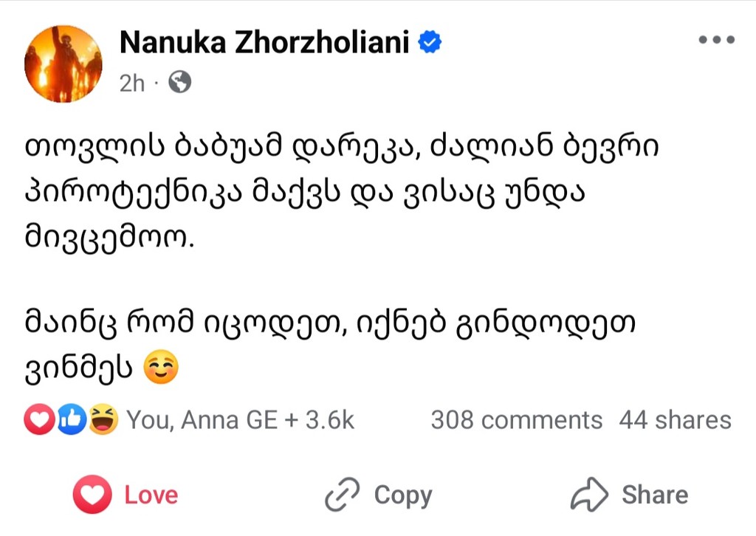The height and width of the screenshot is (536, 756).
Task: Open the Nanuka Zhorzholiani profile name link
Action: pyautogui.click(x=265, y=44)
